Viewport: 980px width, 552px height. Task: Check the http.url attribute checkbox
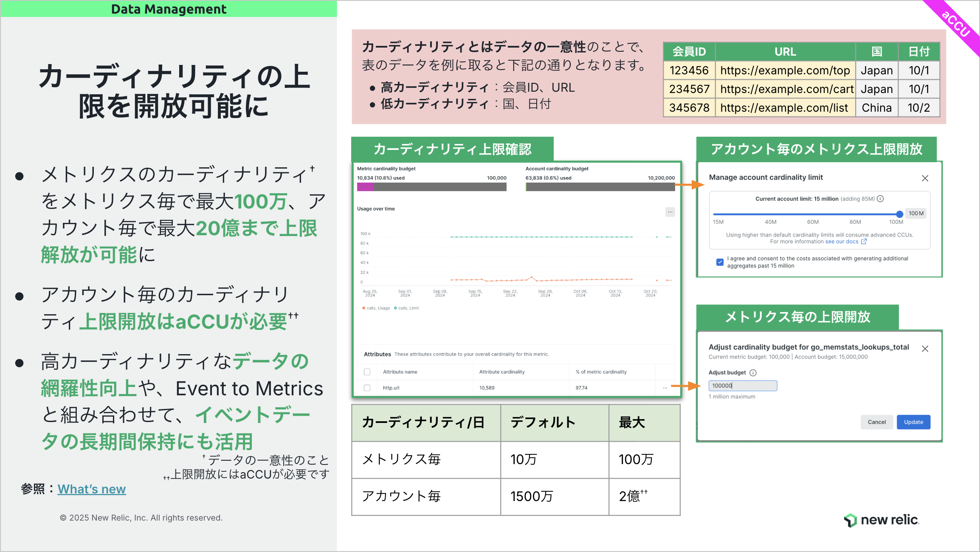coord(367,388)
